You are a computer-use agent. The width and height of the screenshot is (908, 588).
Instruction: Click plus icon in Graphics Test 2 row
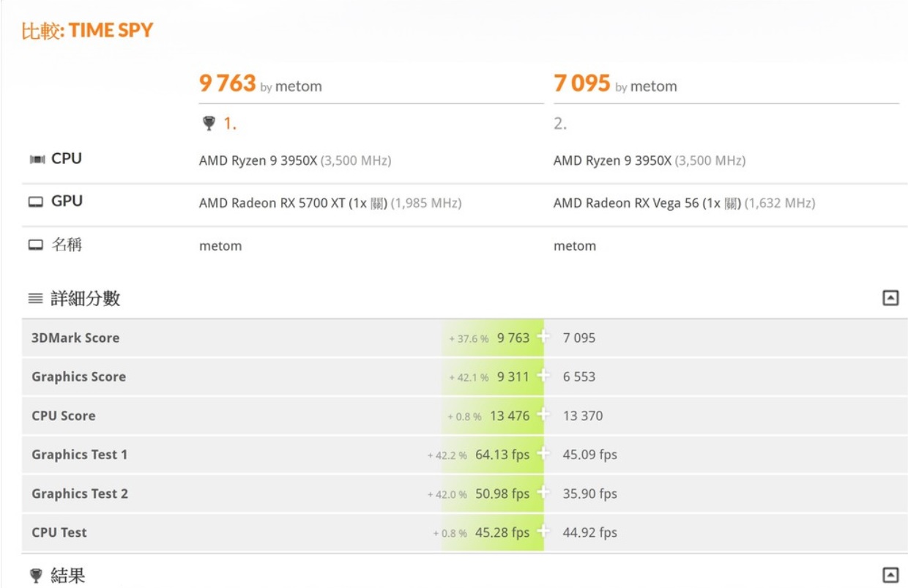pos(543,493)
